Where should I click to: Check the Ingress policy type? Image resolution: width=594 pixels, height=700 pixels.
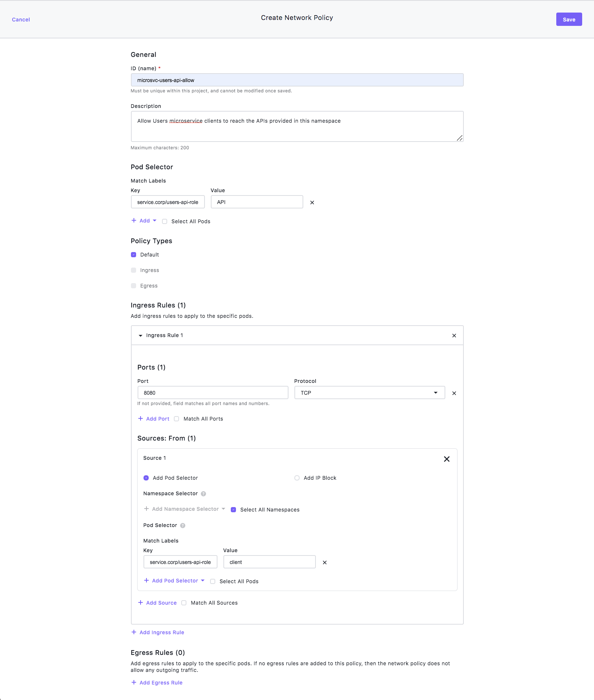(x=134, y=270)
